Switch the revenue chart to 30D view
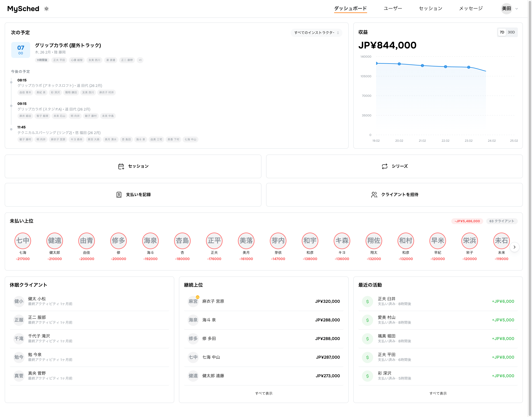 click(512, 32)
